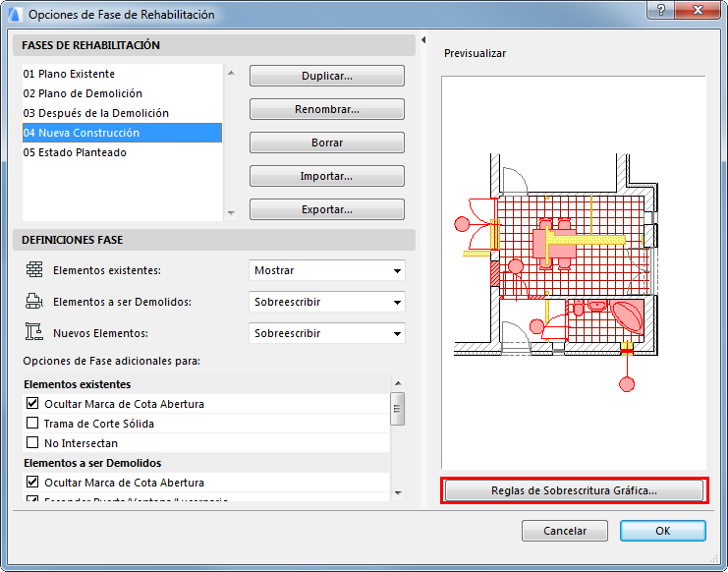Open the Elementos existentes dropdown
This screenshot has width=728, height=572.
327,270
